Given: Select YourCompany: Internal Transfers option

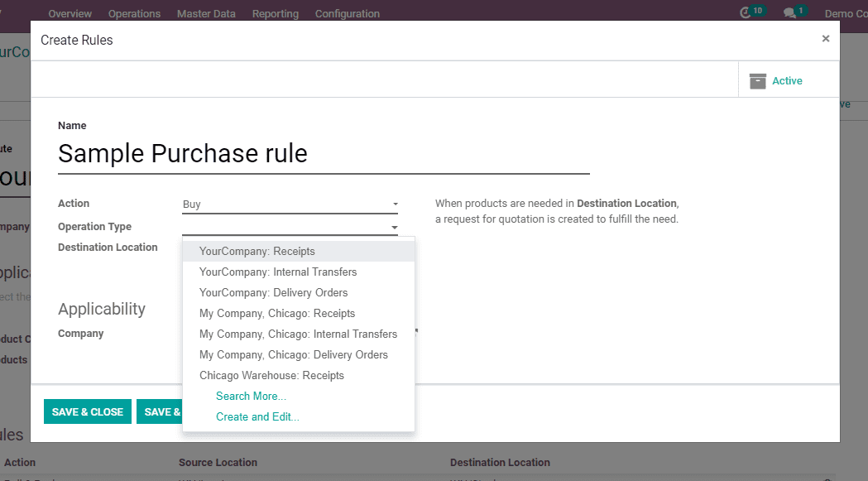Looking at the screenshot, I should click(299, 272).
